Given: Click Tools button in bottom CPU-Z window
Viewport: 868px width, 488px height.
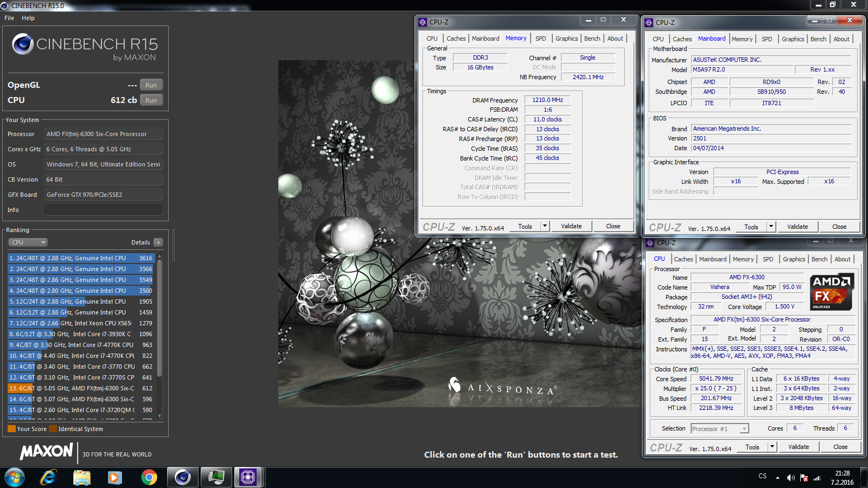Looking at the screenshot, I should 752,447.
